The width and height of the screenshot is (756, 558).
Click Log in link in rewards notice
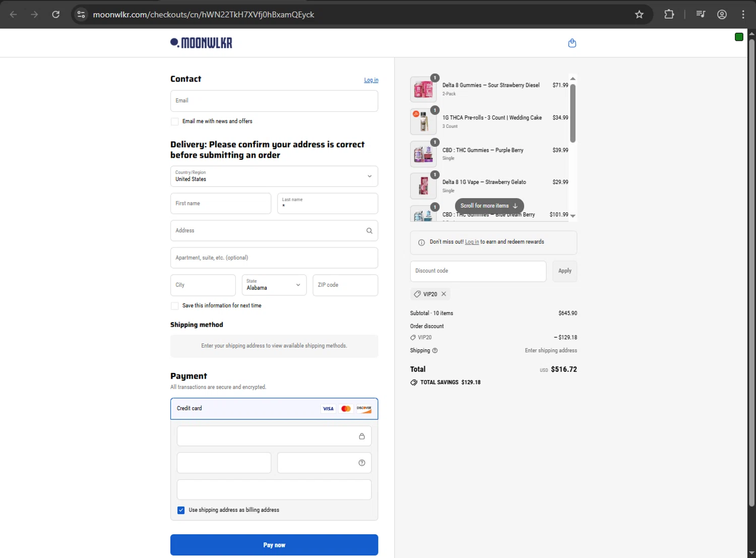pos(472,242)
